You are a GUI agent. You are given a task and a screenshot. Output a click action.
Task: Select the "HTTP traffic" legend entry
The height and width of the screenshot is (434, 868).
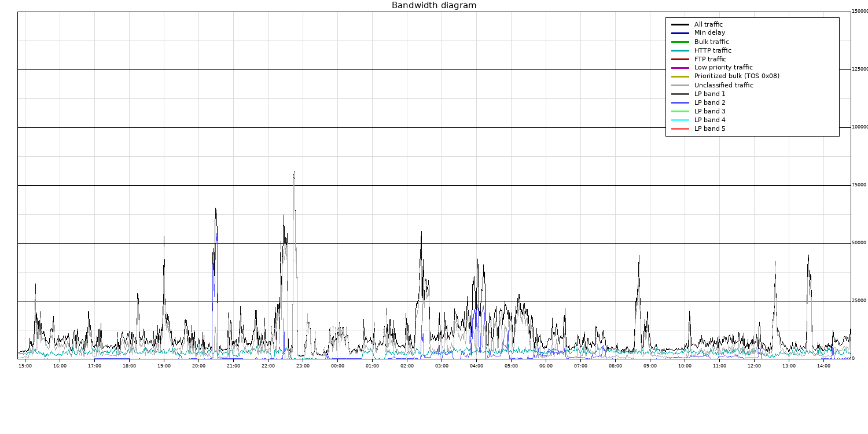pos(712,50)
